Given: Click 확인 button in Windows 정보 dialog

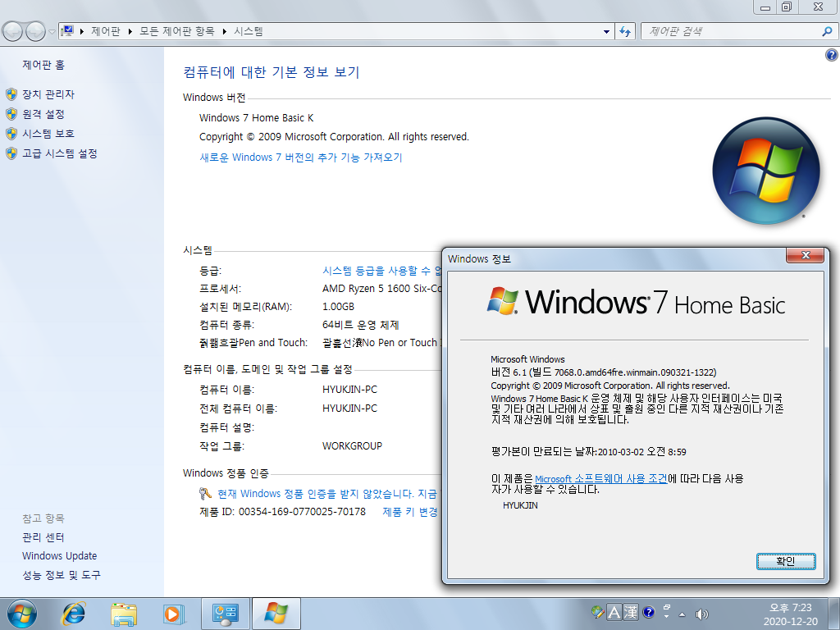Looking at the screenshot, I should point(786,561).
